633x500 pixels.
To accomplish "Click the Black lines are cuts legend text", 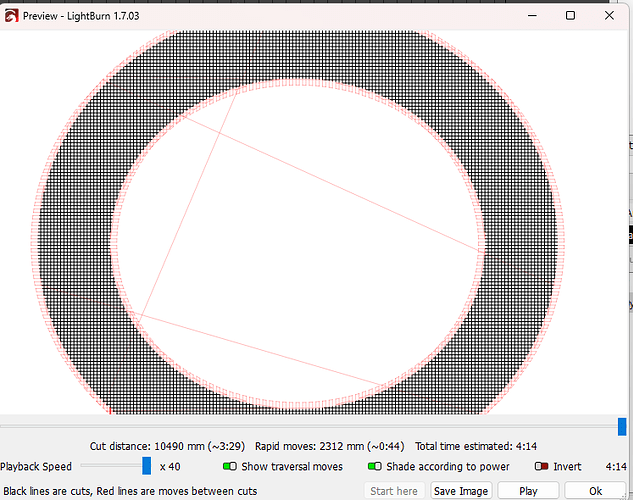I will (x=130, y=491).
